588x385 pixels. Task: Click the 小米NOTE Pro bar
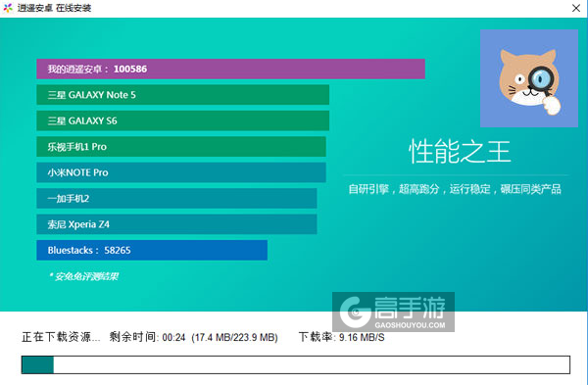coord(181,172)
